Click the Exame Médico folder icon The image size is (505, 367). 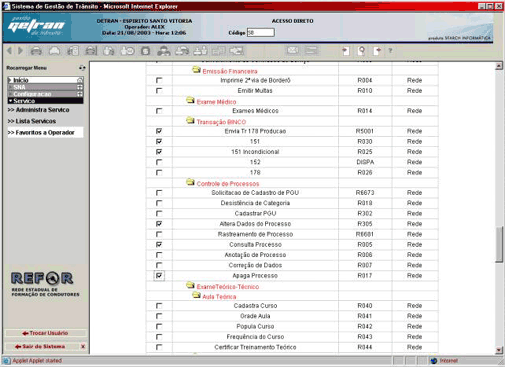[x=190, y=100]
